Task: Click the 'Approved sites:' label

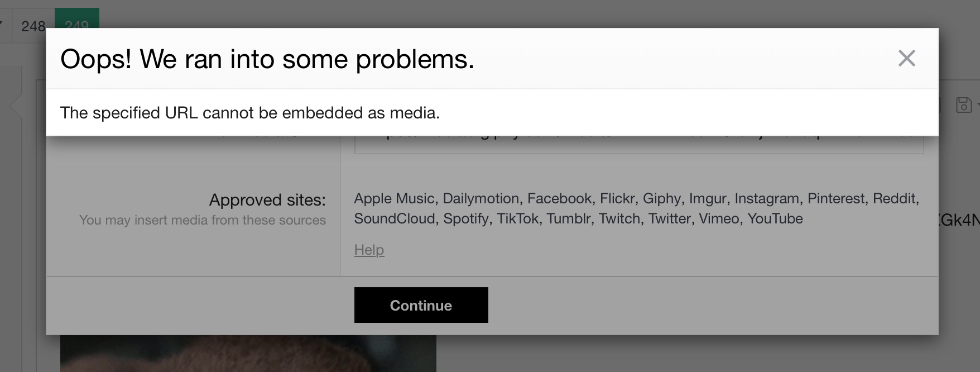Action: (x=267, y=199)
